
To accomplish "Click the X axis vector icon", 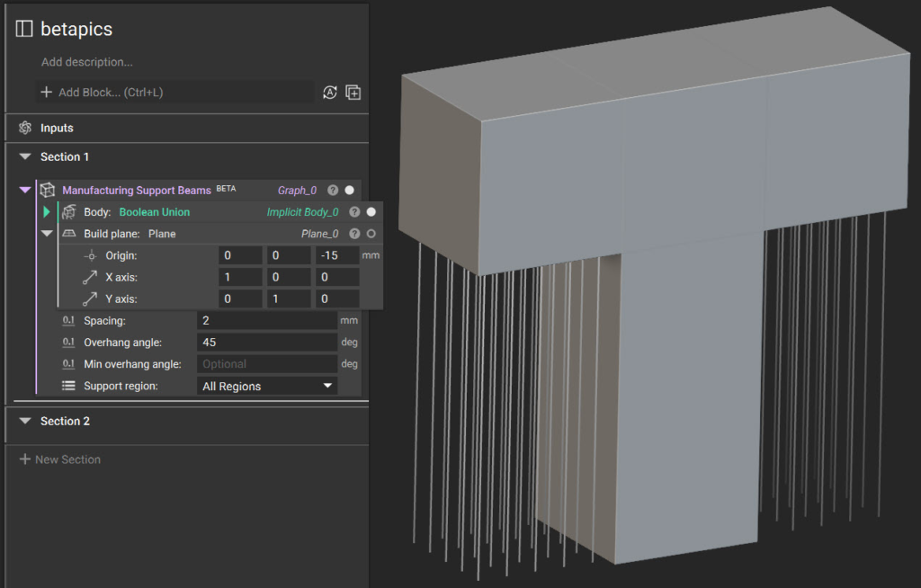I will 90,277.
